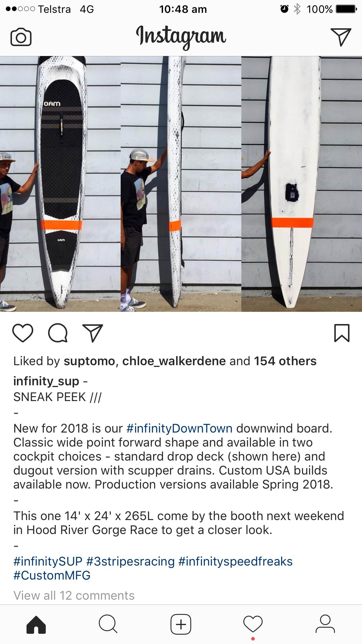Screen dimensions: 362x644
Task: Like the post with heart icon
Action: pos(23,333)
